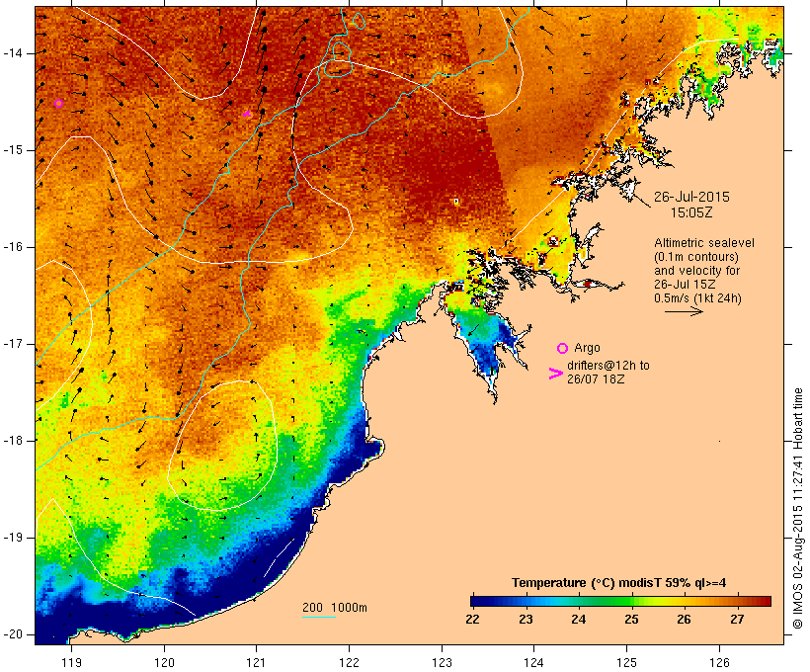810x672 pixels.
Task: Click longitude label 121
Action: (257, 662)
